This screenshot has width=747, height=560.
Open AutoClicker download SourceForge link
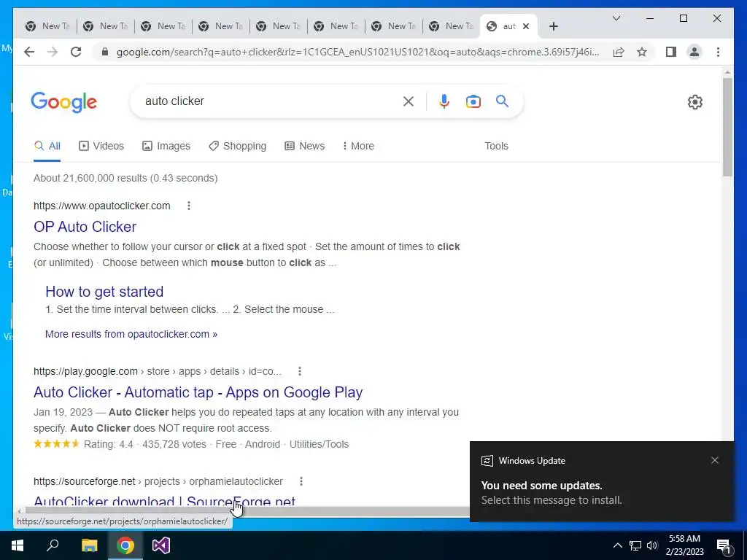tap(164, 500)
